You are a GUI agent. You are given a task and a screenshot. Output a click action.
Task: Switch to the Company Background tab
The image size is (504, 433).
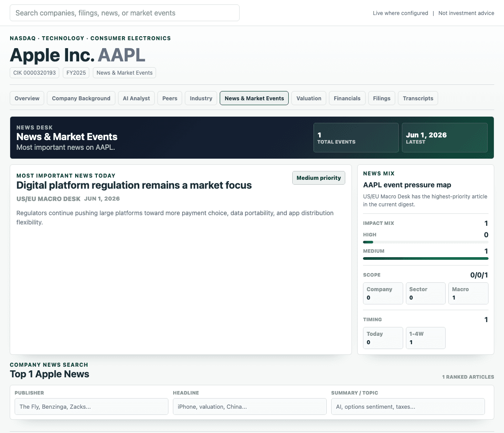(x=81, y=98)
